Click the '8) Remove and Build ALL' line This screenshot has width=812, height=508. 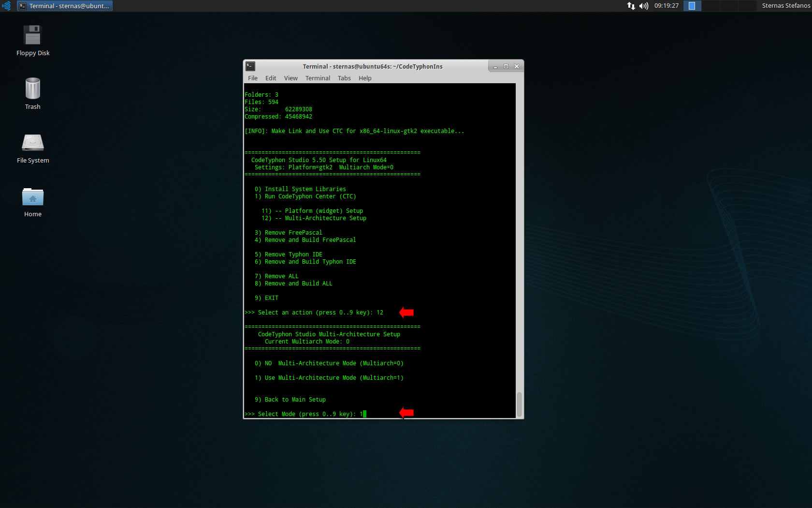point(293,284)
